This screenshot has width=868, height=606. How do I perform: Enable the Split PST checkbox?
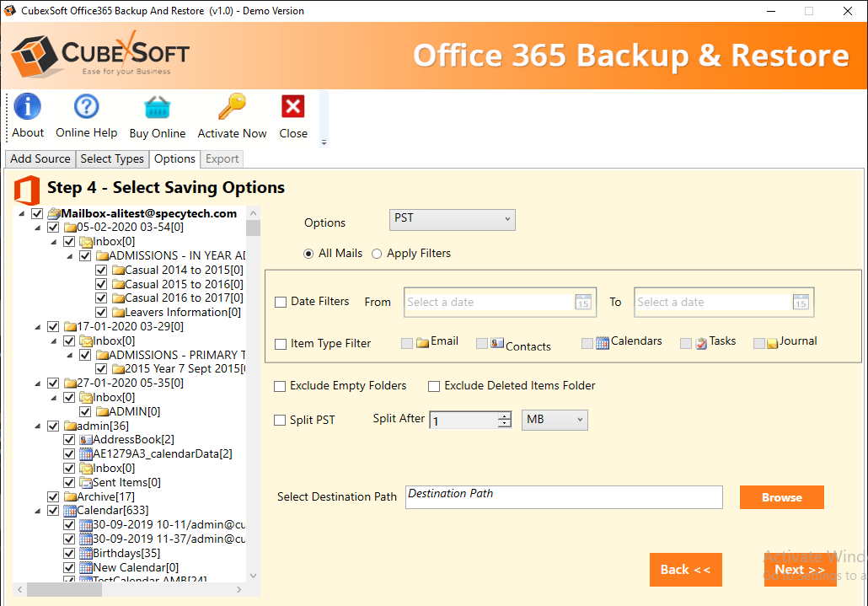click(x=280, y=421)
